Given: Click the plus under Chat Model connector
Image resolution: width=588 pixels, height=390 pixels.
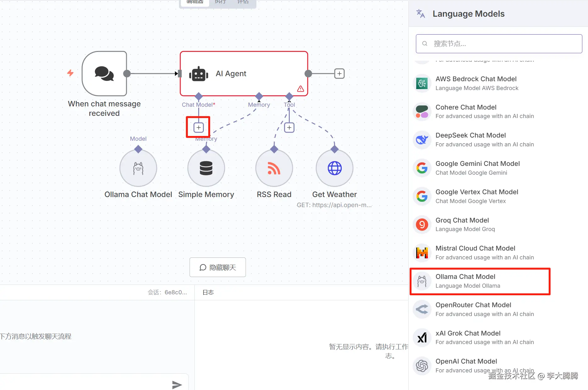Looking at the screenshot, I should tap(199, 127).
